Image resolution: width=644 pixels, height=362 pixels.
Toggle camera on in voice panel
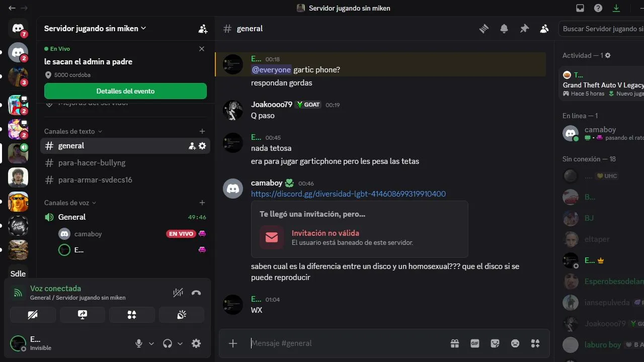[33, 315]
